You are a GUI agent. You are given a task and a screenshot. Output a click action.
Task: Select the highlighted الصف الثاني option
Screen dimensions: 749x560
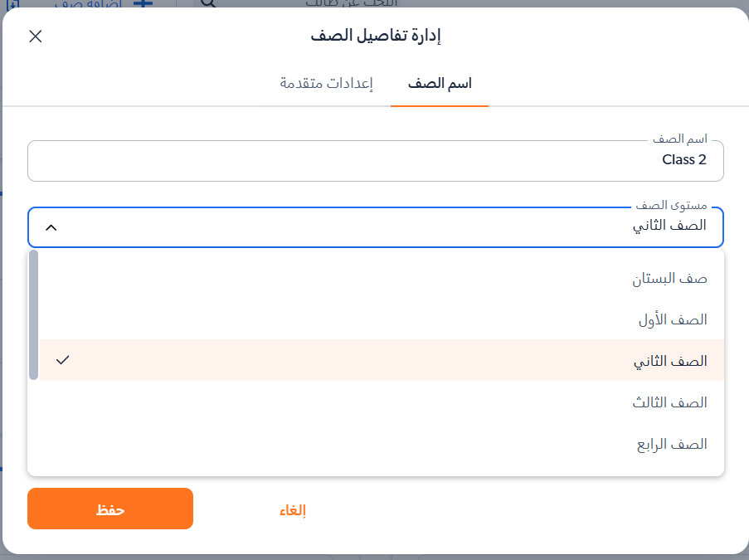669,361
